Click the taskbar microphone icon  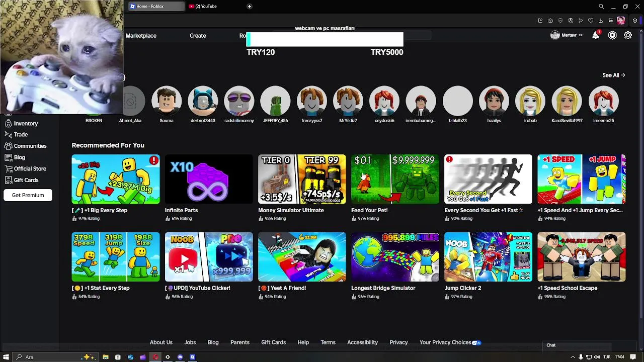[x=581, y=357]
